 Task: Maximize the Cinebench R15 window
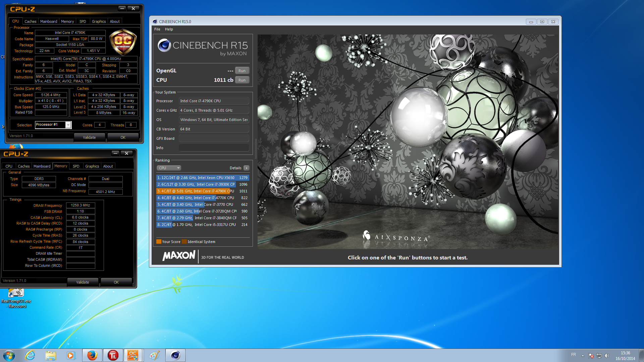542,21
